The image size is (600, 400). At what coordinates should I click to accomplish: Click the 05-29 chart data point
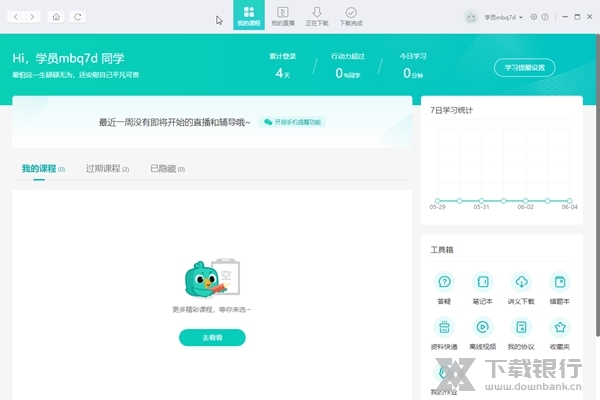(x=437, y=201)
